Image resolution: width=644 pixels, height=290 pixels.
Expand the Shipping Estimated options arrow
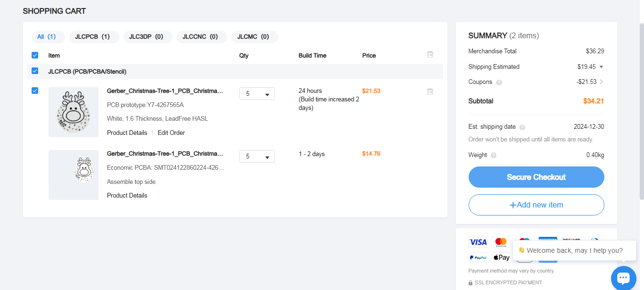pos(601,67)
